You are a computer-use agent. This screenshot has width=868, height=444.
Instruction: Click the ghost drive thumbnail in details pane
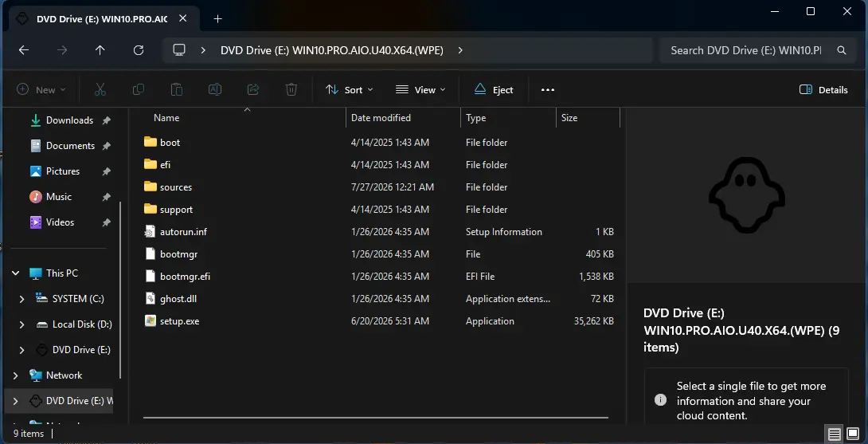747,196
